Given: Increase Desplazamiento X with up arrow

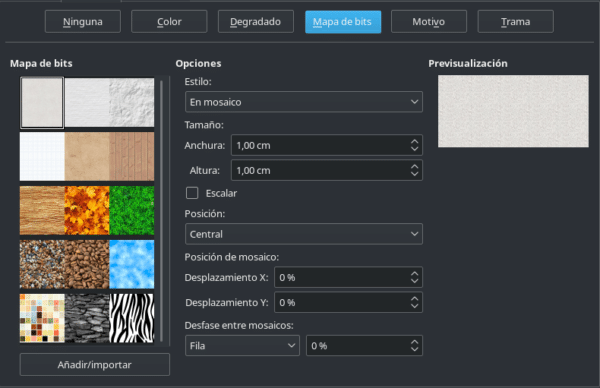Looking at the screenshot, I should [x=414, y=273].
